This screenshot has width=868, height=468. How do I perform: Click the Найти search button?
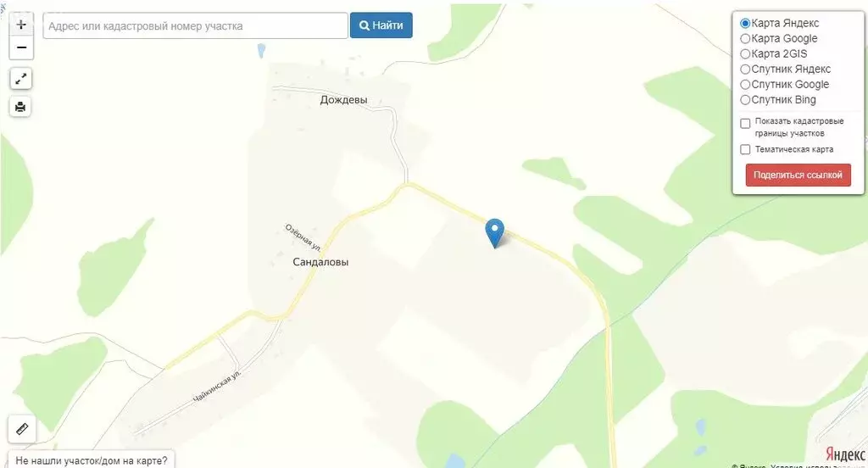point(381,25)
